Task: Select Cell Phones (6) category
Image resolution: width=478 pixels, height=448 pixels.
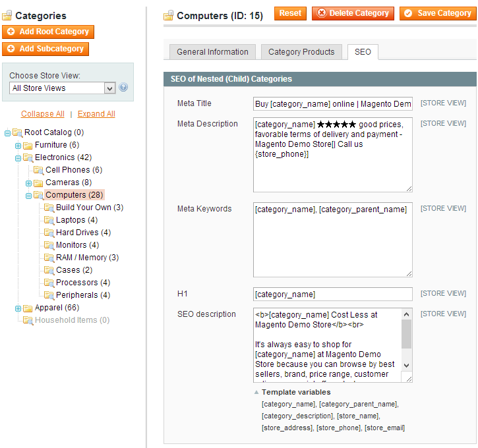Action: pyautogui.click(x=74, y=169)
